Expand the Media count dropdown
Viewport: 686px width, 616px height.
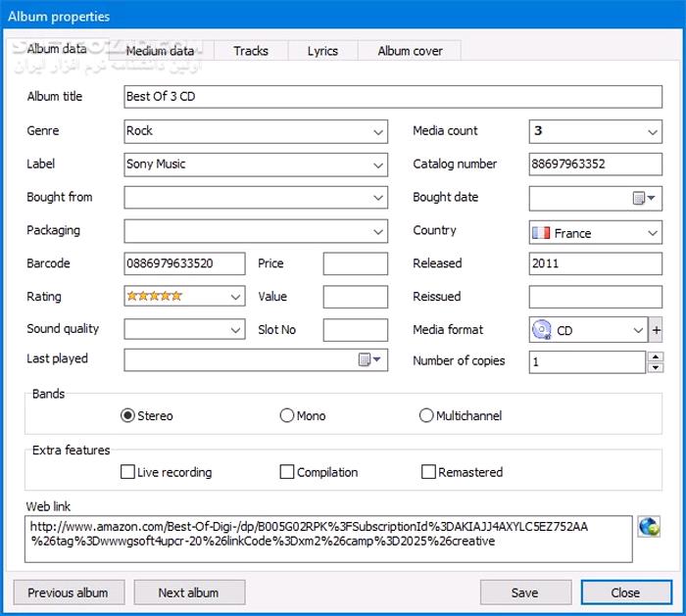click(653, 131)
